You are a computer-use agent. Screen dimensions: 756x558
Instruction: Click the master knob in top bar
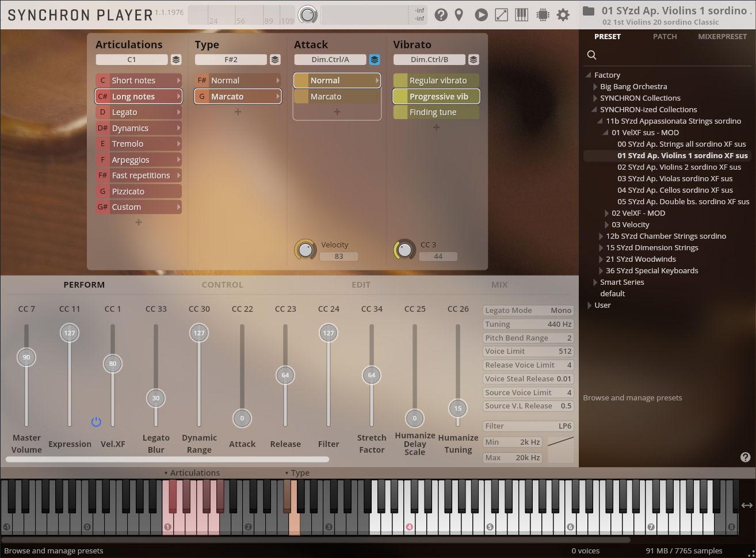(x=308, y=15)
